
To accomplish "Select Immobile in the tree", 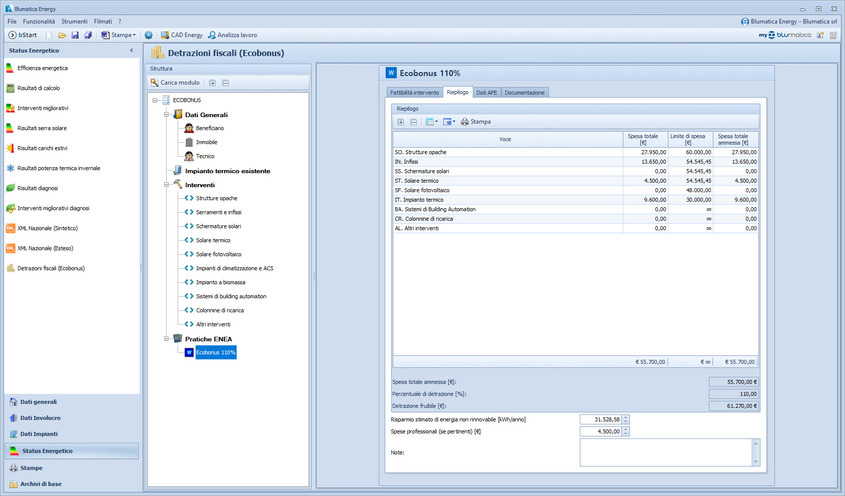I will coord(206,142).
